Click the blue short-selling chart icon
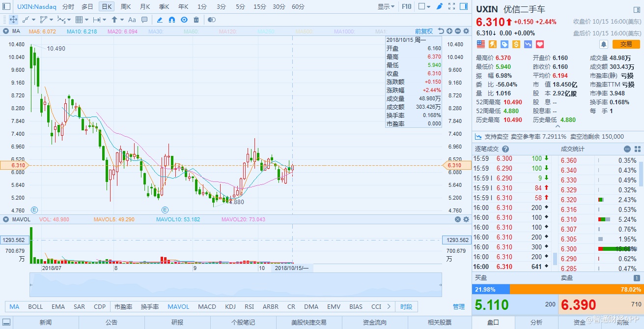This screenshot has height=329, width=644. coord(528,44)
